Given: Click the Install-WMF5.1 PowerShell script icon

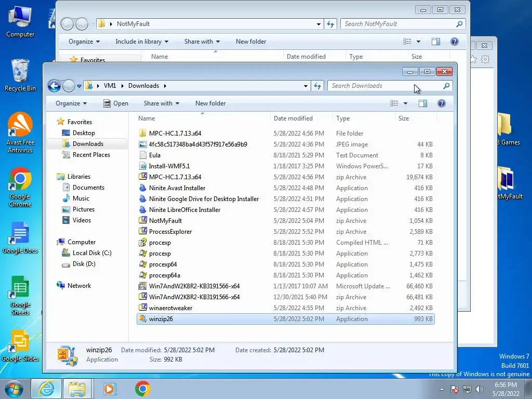Looking at the screenshot, I should click(x=142, y=166).
